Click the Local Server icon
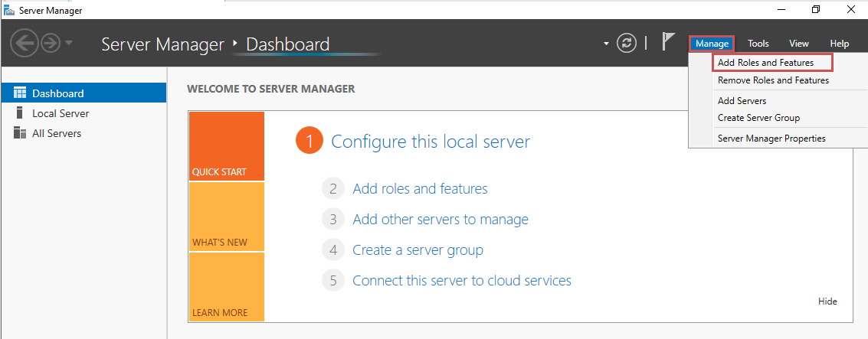Image resolution: width=868 pixels, height=339 pixels. [x=20, y=112]
